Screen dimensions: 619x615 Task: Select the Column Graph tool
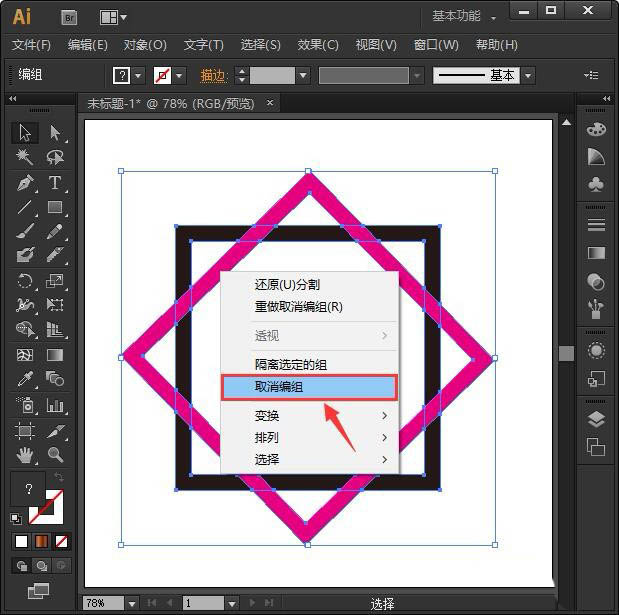[x=55, y=405]
